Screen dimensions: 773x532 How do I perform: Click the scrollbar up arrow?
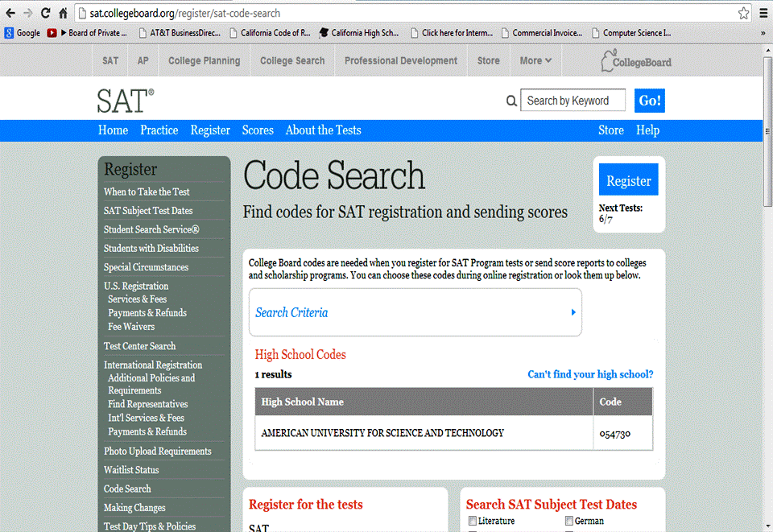(767, 50)
